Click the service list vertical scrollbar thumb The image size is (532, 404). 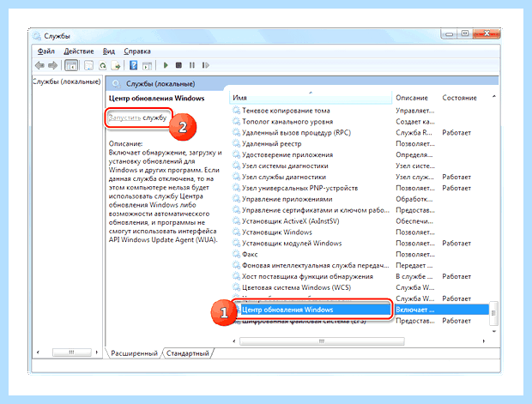click(x=494, y=313)
